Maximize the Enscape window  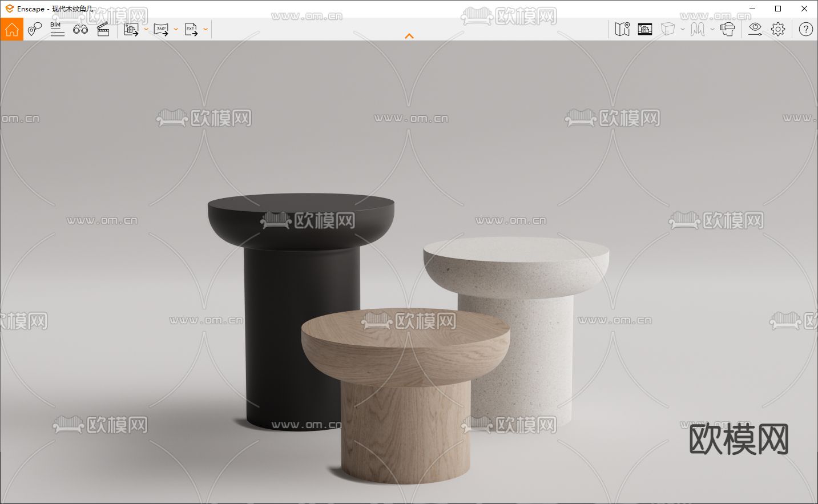[778, 9]
